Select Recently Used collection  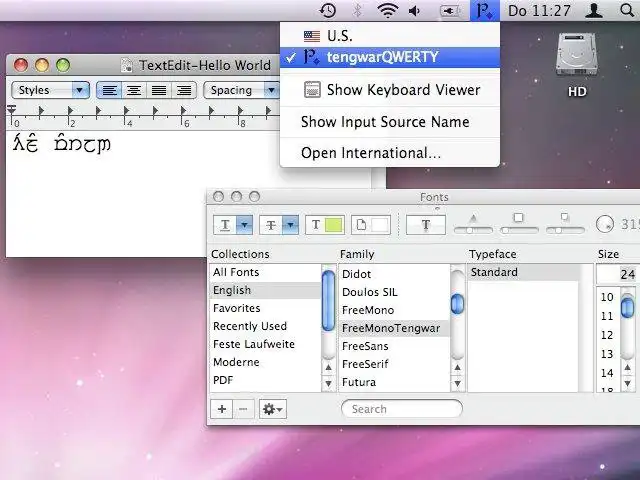coord(266,326)
